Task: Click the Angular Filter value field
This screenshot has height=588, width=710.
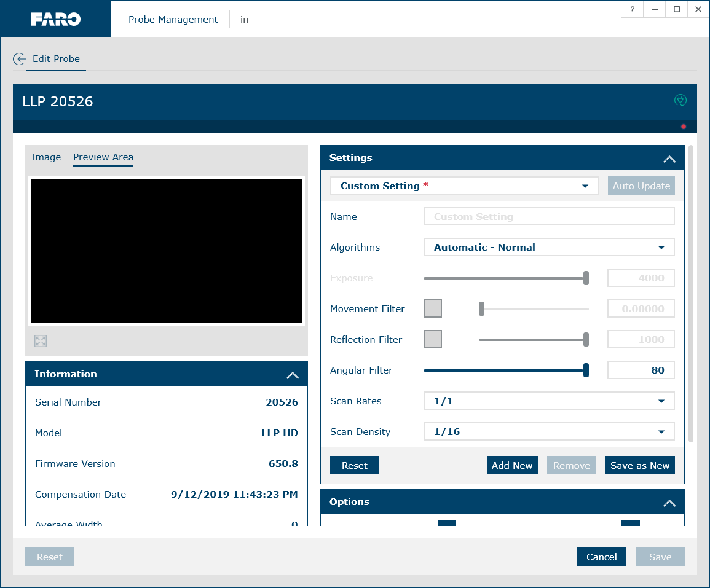Action: pyautogui.click(x=641, y=370)
